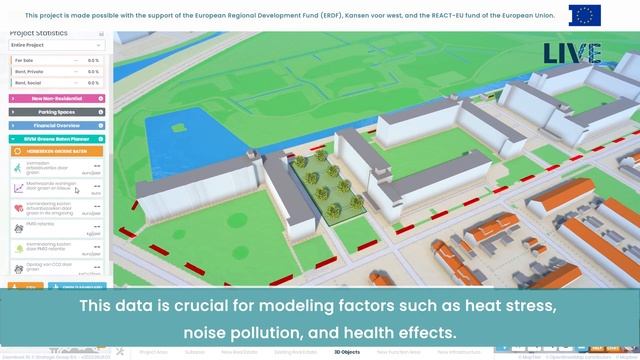Click the LIVE logo in the map corner
640x360 pixels.
(x=572, y=53)
